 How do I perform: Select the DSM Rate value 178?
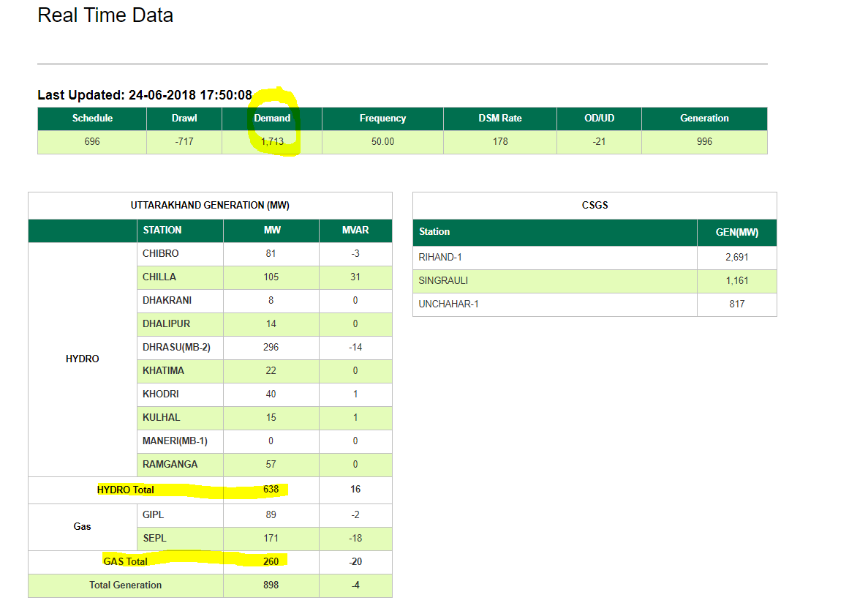(x=500, y=142)
